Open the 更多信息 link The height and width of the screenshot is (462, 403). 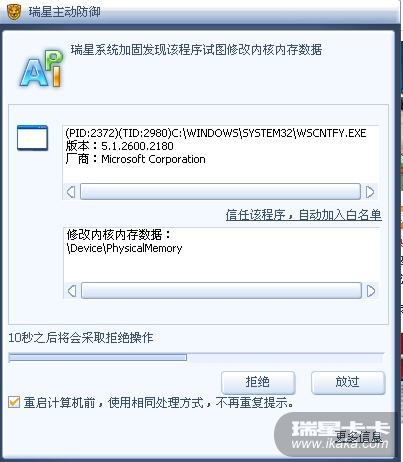pyautogui.click(x=358, y=436)
